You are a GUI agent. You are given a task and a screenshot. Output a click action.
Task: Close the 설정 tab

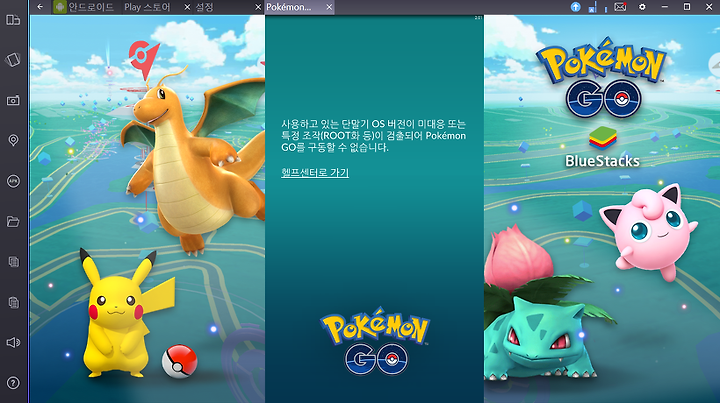[258, 7]
